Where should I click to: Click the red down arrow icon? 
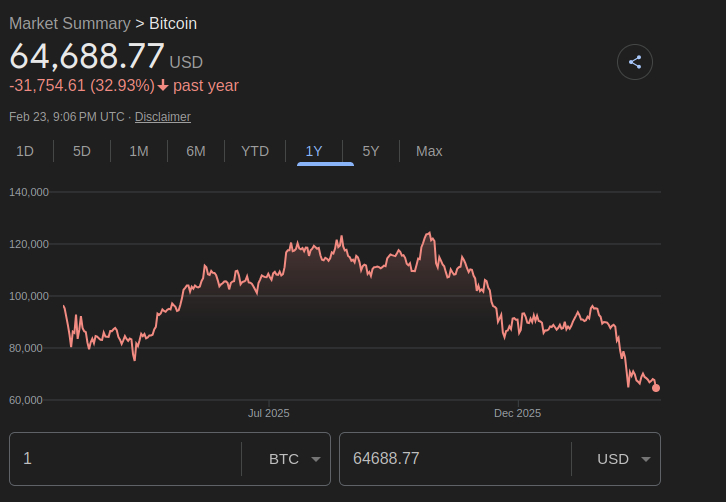point(163,86)
